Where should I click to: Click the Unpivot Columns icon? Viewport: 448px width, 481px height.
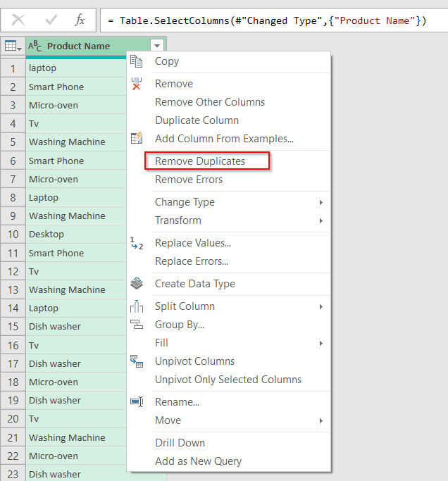(x=137, y=361)
